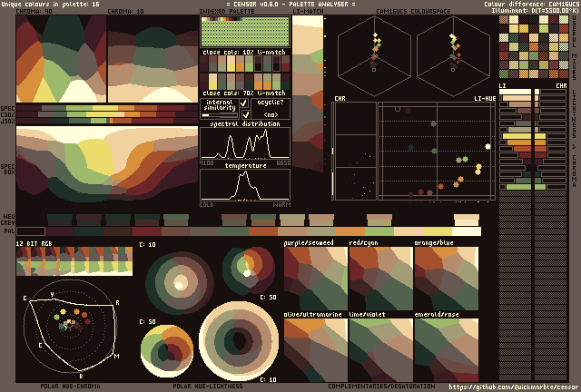Select the CHROMA: 10 colour map

[x=153, y=59]
